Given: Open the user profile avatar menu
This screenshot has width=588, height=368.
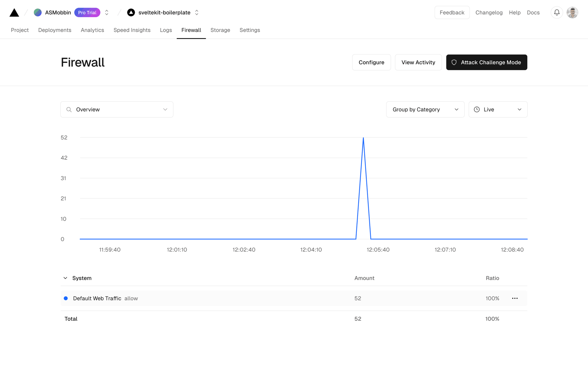Looking at the screenshot, I should coord(572,13).
